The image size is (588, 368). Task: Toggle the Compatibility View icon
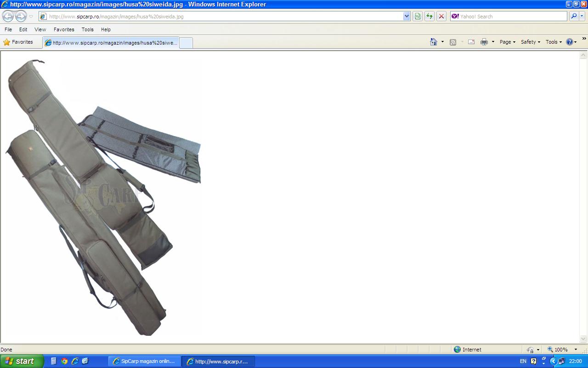[418, 17]
